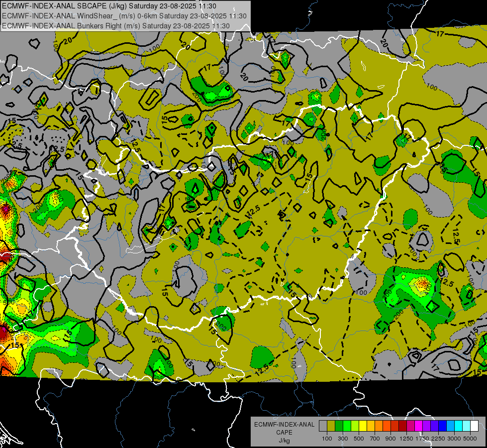Select the gray swatch below 100 in legend
Viewport: 487px width, 448px height.
(x=323, y=426)
